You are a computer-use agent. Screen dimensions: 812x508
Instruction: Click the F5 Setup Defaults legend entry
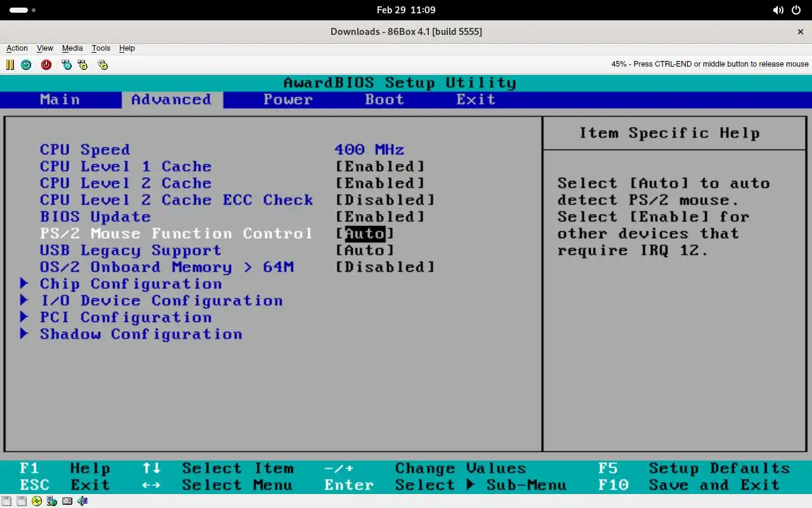pos(694,469)
